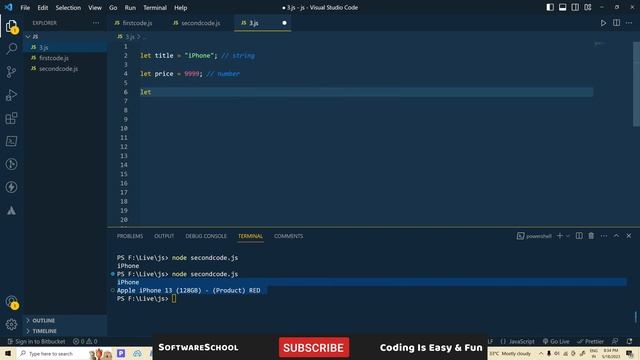Click the editor minimap scrollbar
Image resolution: width=640 pixels, height=360 pixels.
(x=636, y=84)
